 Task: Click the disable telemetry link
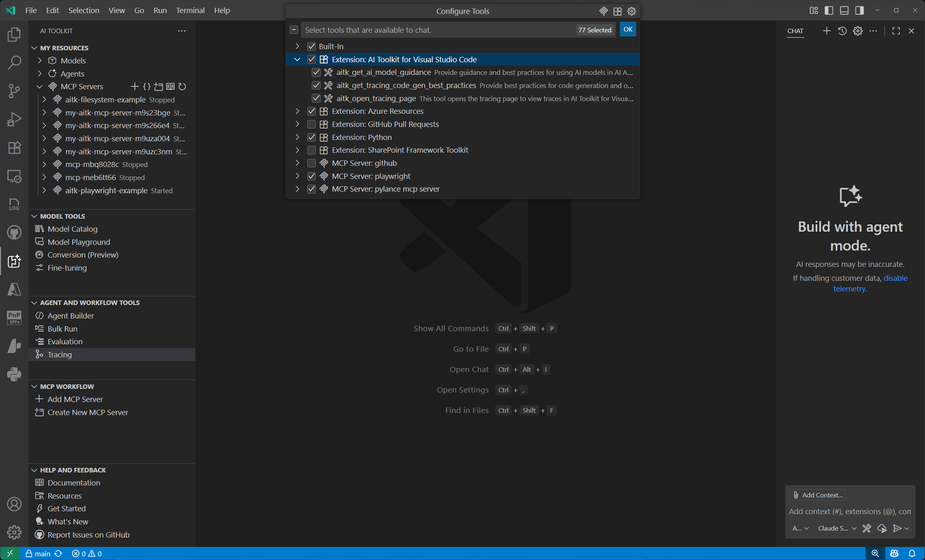(x=871, y=283)
